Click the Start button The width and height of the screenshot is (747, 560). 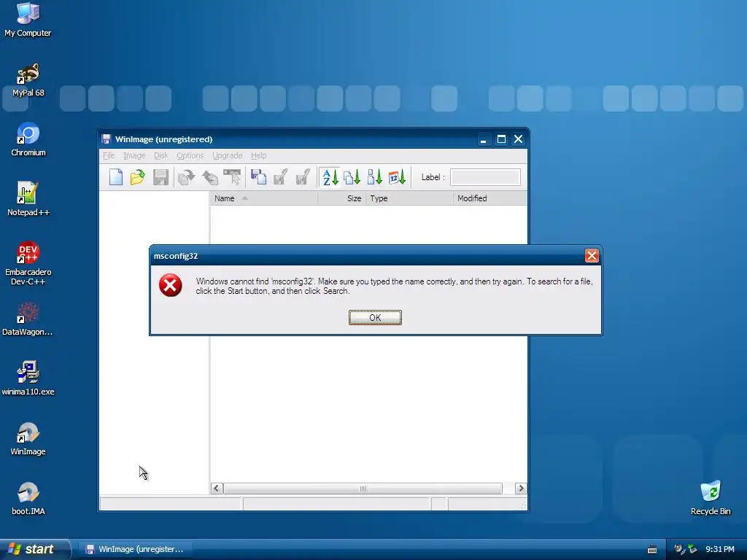tap(35, 549)
